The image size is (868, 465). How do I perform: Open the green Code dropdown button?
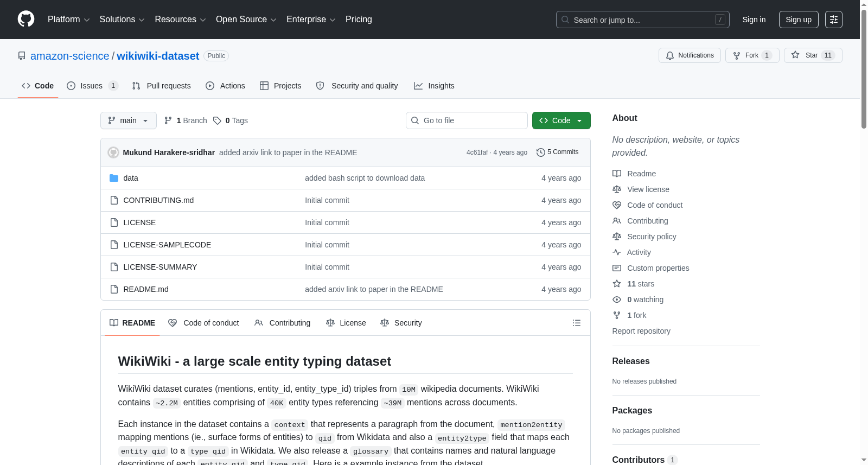[x=561, y=120]
